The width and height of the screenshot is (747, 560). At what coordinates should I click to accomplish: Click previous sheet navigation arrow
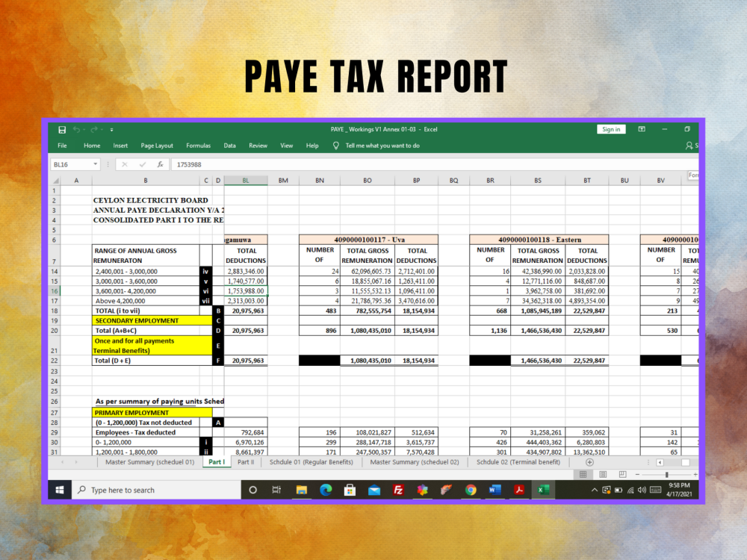point(63,462)
